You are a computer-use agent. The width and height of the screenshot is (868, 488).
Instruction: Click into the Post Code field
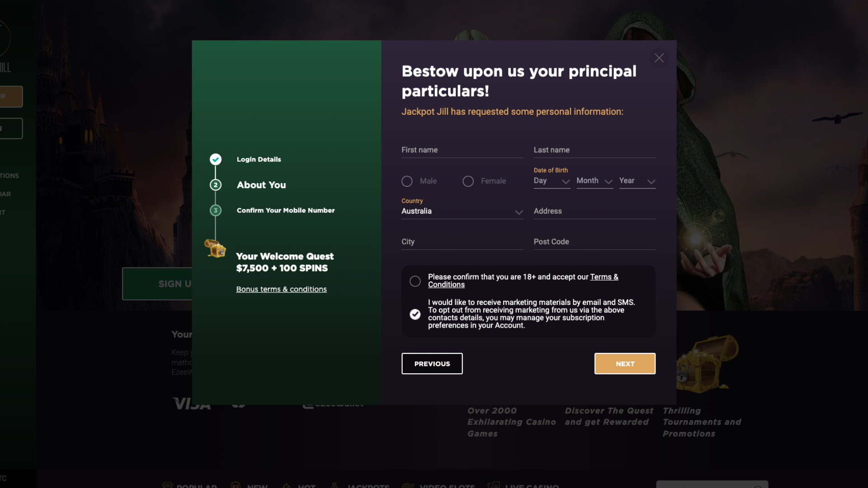click(594, 242)
